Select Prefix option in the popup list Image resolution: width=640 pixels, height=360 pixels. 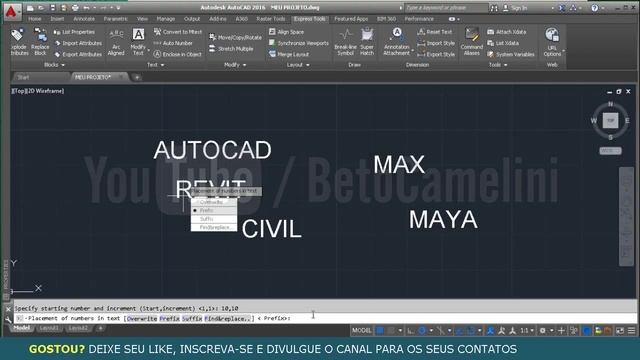214,211
